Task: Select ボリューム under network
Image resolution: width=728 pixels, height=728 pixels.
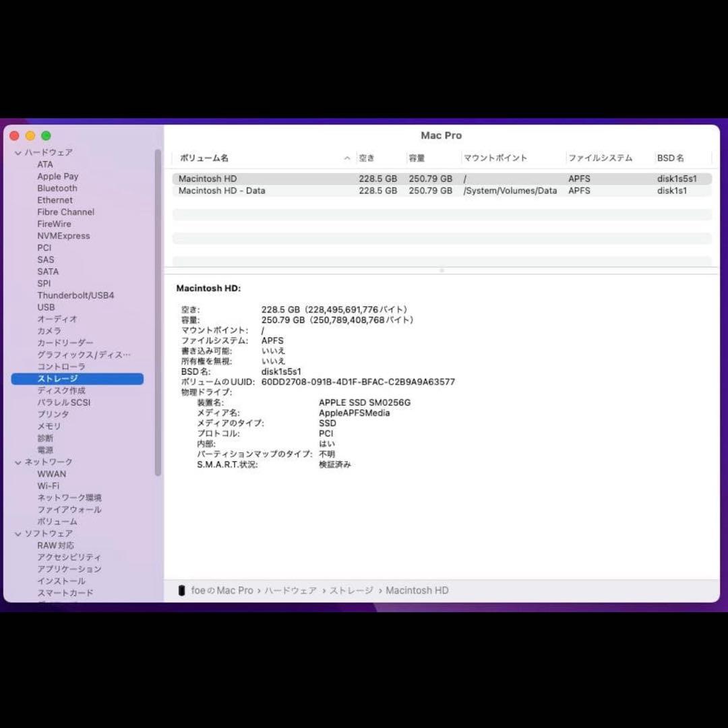Action: point(57,522)
